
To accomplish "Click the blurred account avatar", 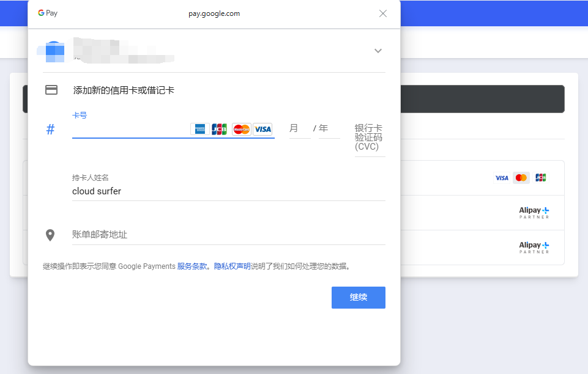I will (x=54, y=52).
